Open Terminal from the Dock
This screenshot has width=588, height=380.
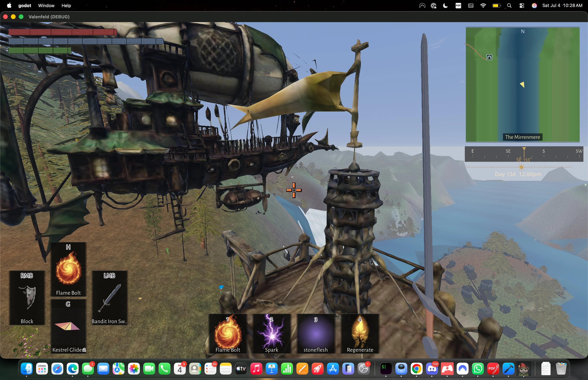coord(386,369)
